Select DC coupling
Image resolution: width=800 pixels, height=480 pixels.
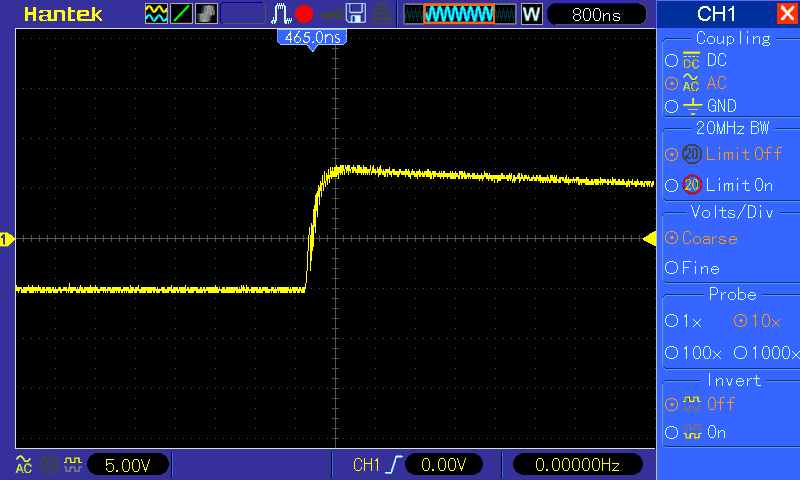point(696,61)
